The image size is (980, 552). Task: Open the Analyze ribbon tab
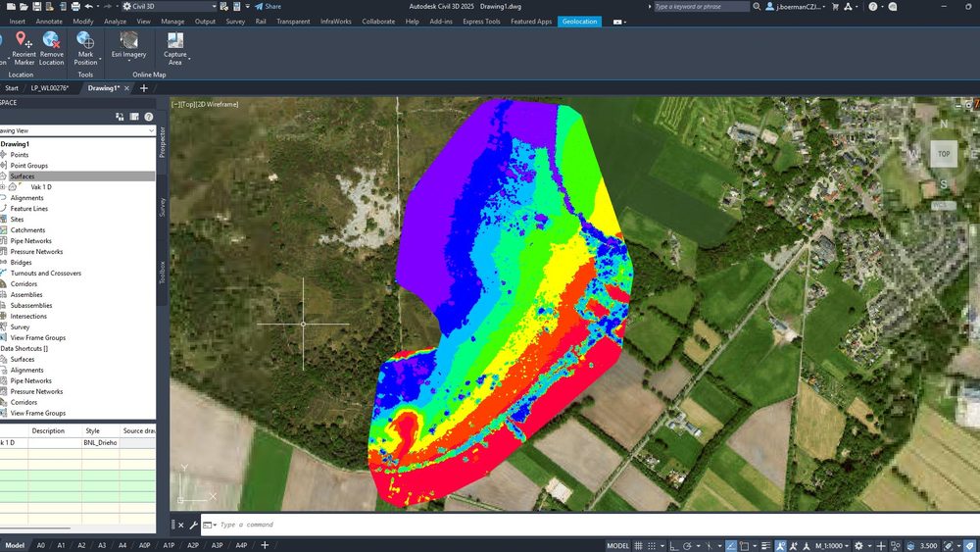pyautogui.click(x=115, y=22)
